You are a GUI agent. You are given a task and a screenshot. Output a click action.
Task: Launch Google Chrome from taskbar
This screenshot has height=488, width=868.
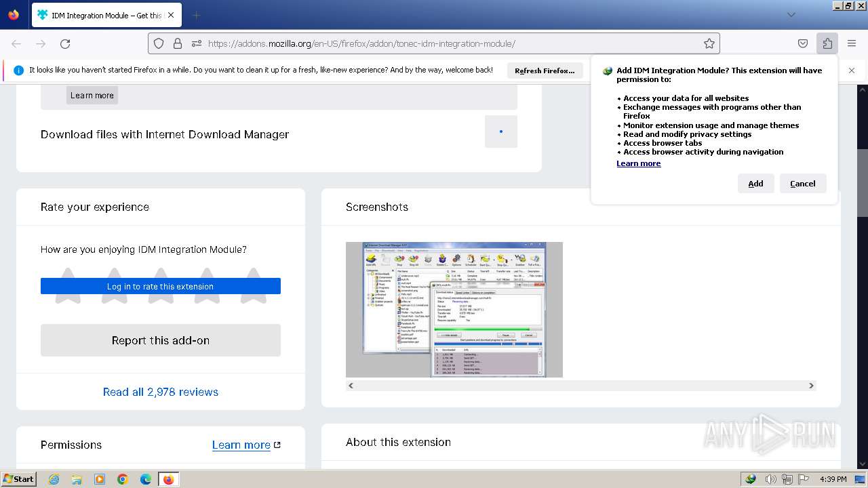coord(123,479)
